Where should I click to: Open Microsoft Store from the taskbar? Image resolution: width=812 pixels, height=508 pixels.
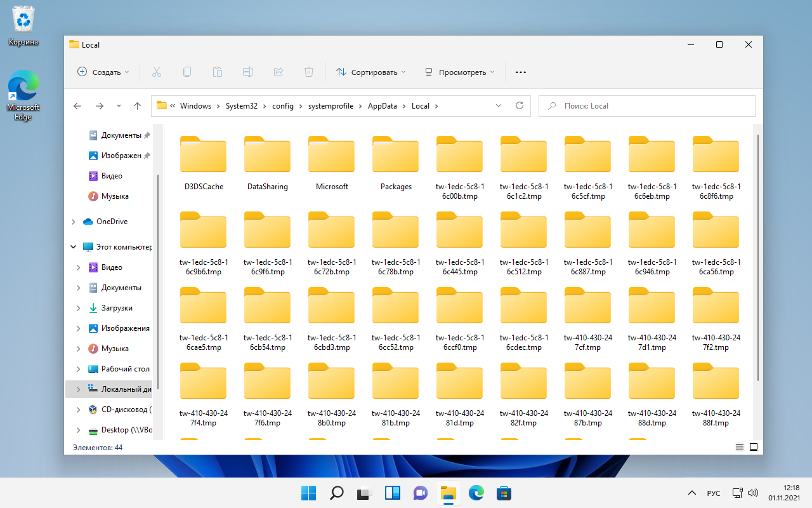(x=503, y=493)
